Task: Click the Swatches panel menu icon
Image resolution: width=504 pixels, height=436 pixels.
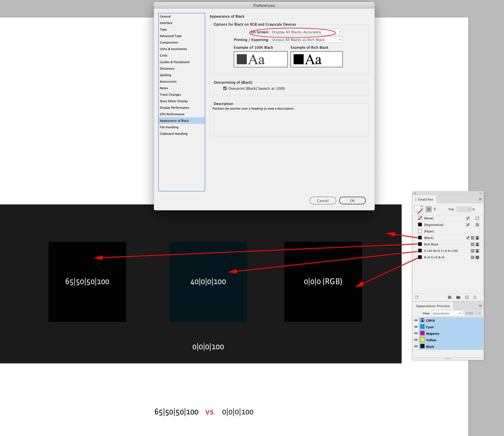Action: pyautogui.click(x=480, y=199)
